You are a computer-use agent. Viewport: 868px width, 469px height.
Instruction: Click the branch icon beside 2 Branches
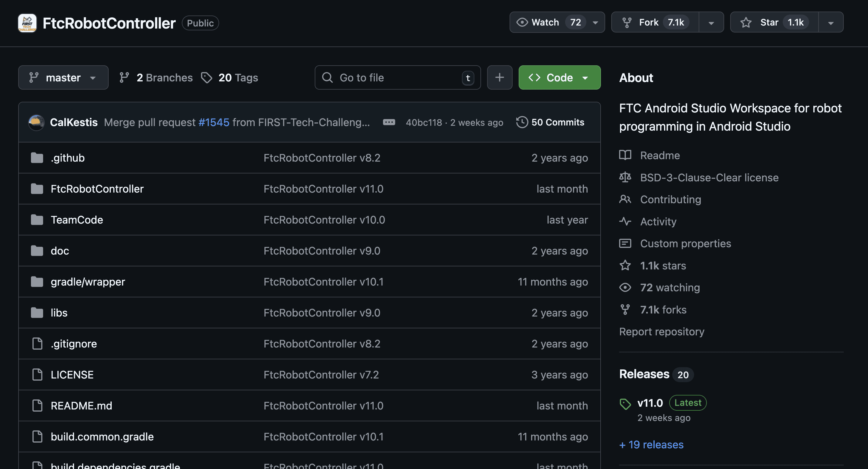coord(124,77)
